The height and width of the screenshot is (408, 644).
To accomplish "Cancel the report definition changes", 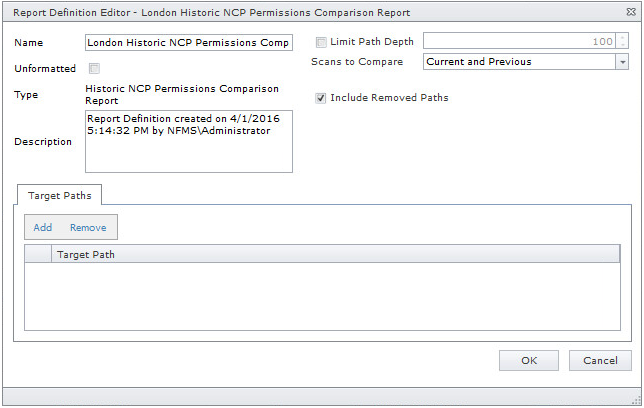I will 600,361.
